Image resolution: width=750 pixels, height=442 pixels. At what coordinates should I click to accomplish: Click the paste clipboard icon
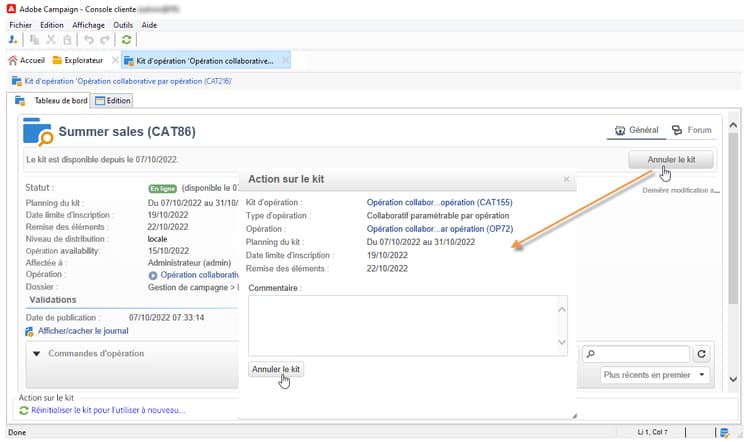point(65,39)
